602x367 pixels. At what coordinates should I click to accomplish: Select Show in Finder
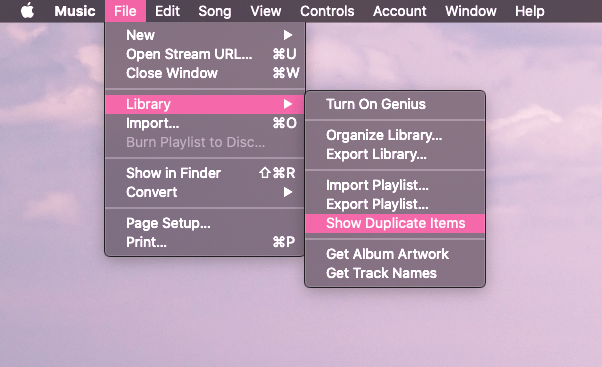click(205, 173)
